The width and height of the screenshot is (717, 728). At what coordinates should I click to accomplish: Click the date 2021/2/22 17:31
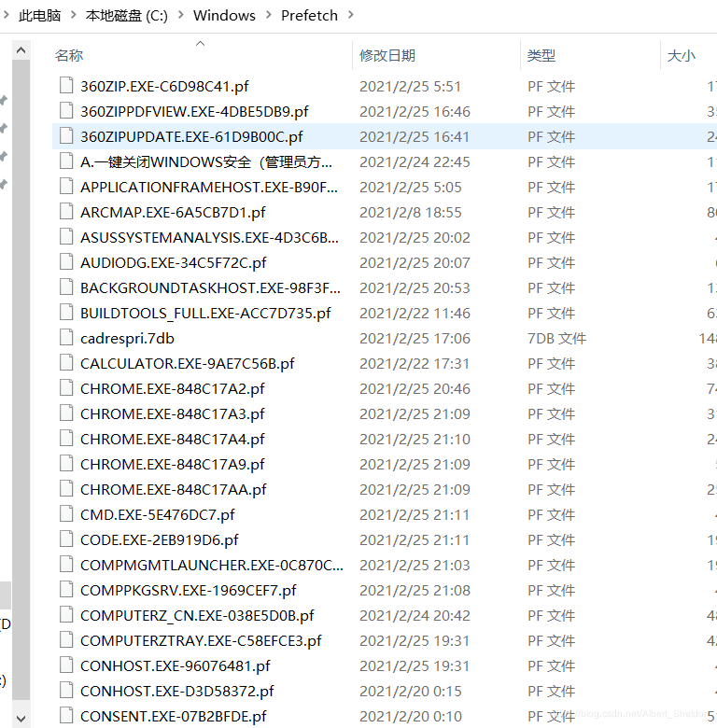(x=415, y=364)
